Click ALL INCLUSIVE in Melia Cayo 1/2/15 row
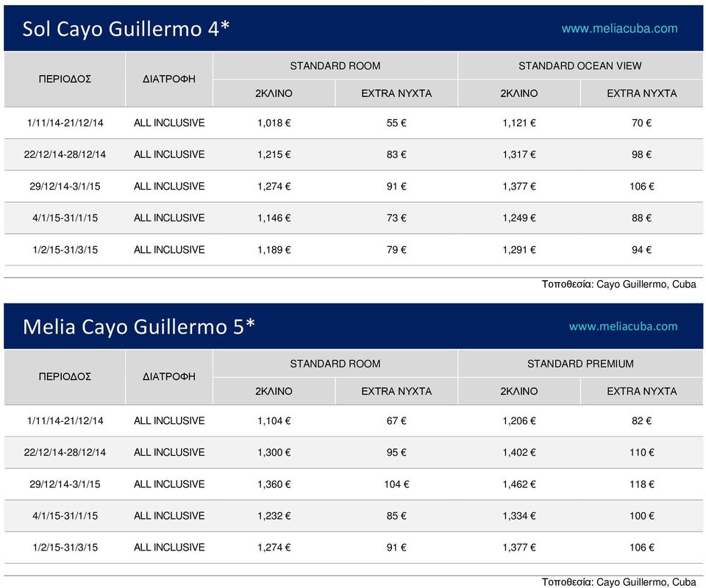706x588 pixels. tap(169, 548)
